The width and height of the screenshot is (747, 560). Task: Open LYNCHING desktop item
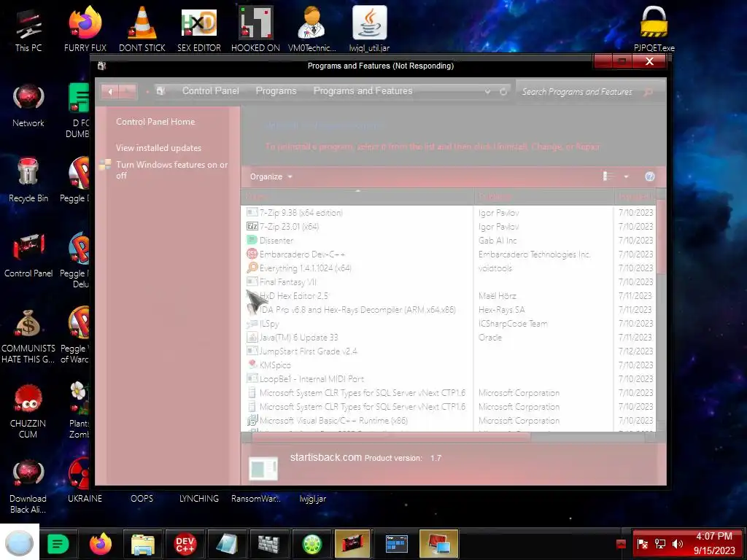(198, 499)
